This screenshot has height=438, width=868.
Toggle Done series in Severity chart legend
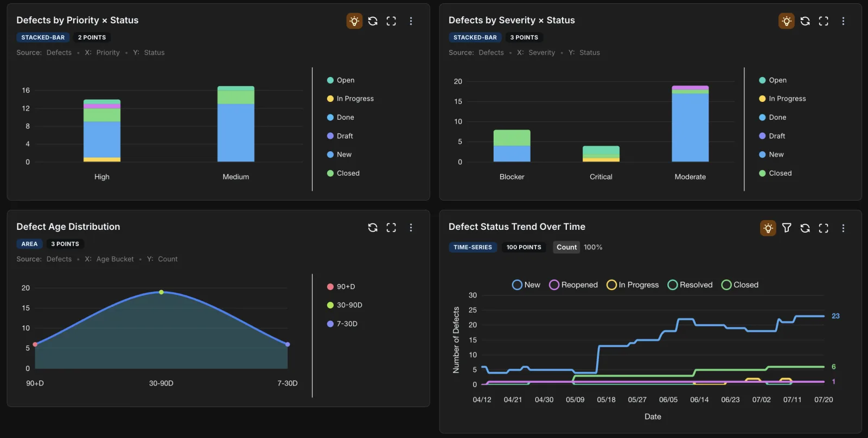(x=773, y=117)
